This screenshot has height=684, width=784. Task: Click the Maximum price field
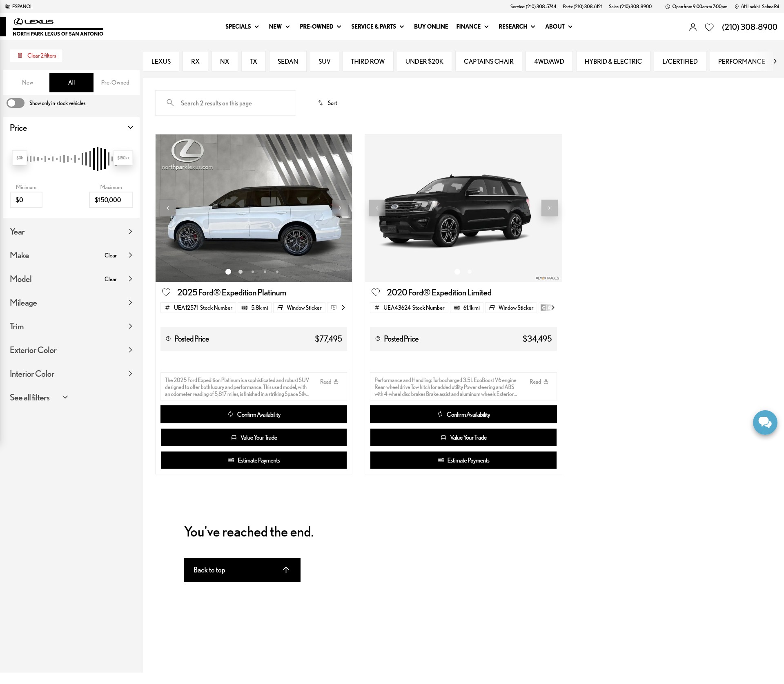click(111, 200)
